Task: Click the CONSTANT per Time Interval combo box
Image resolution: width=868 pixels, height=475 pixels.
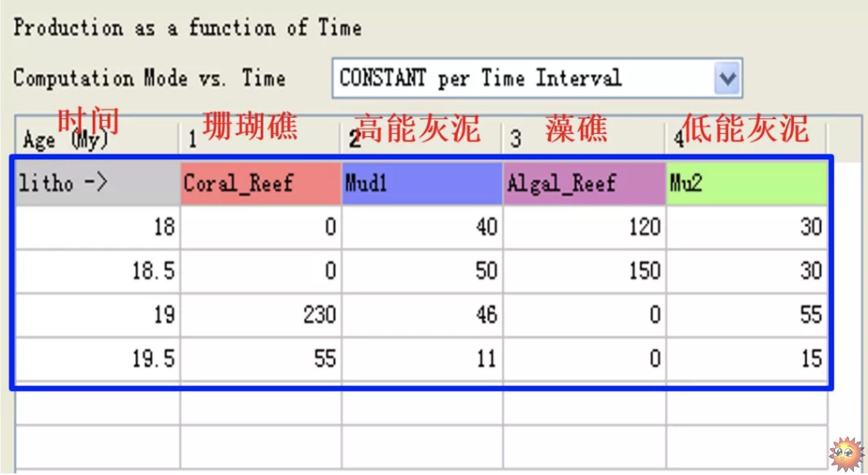Action: pos(537,78)
